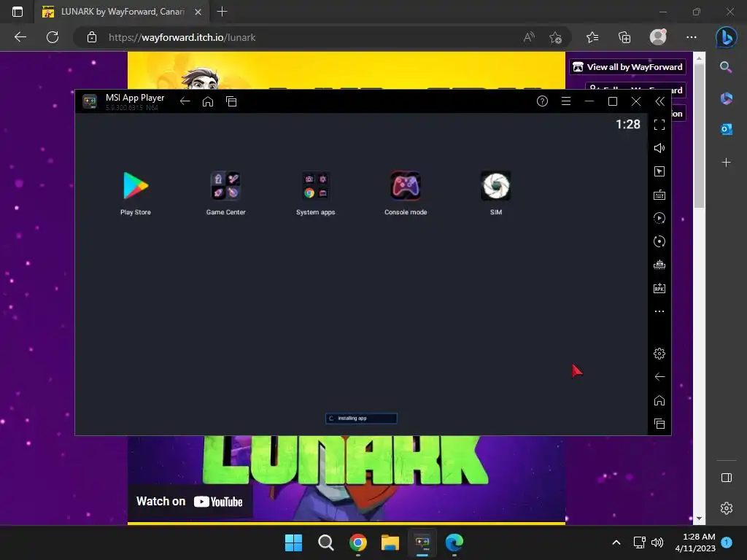Open File Explorer from taskbar
Viewport: 747px width, 560px height.
click(390, 542)
